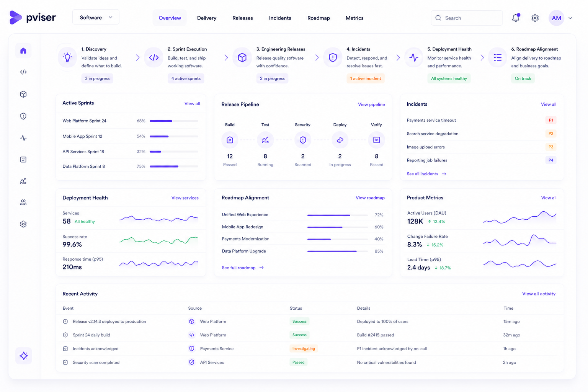Open View services link in Deployment Health
Viewport: 588px width, 392px height.
185,198
